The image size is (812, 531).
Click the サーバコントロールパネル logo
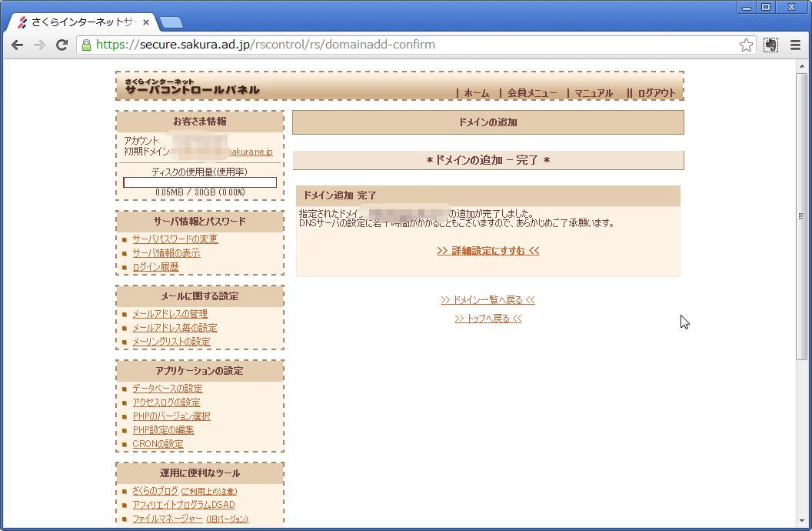[x=191, y=86]
